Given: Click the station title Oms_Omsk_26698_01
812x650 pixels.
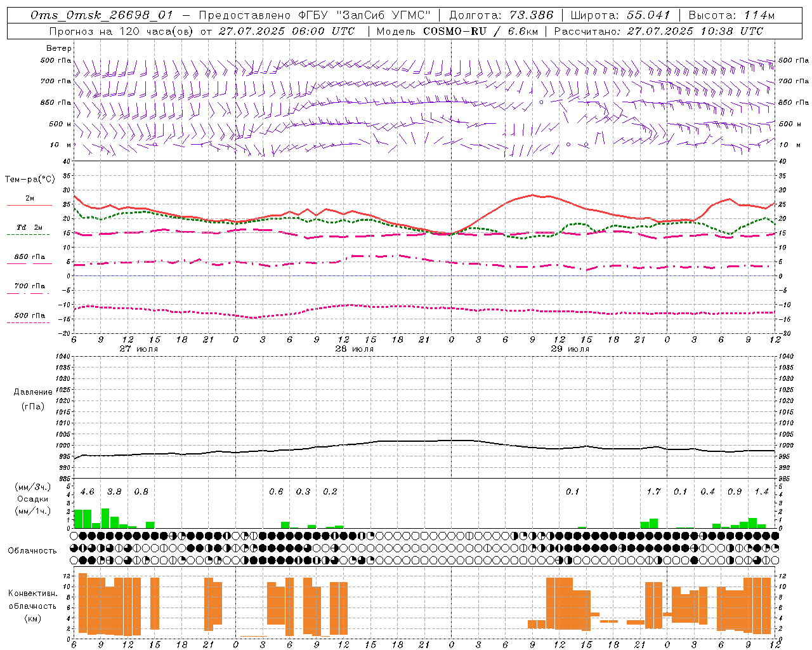Looking at the screenshot, I should point(101,15).
